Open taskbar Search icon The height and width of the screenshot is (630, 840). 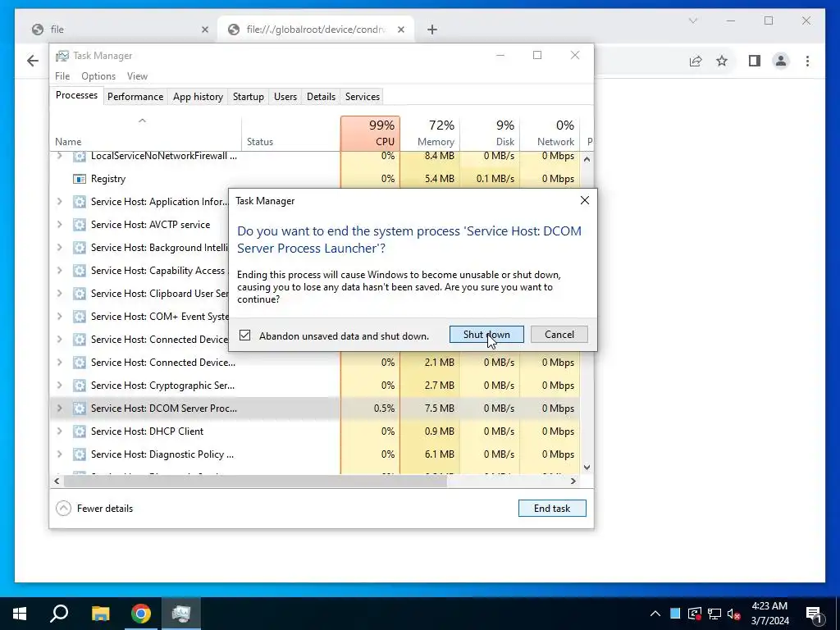coord(59,614)
